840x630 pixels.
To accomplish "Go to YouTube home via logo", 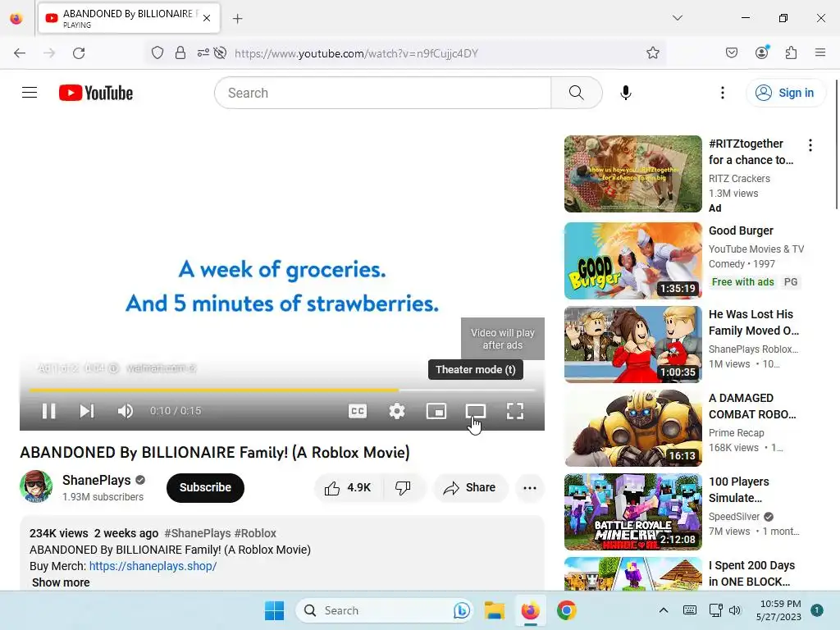I will pyautogui.click(x=96, y=93).
